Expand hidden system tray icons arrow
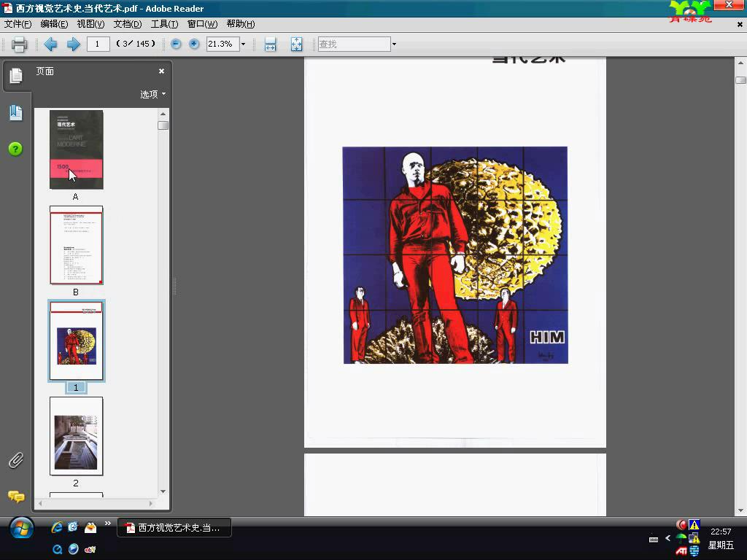Screen dimensions: 747x560 [668, 538]
